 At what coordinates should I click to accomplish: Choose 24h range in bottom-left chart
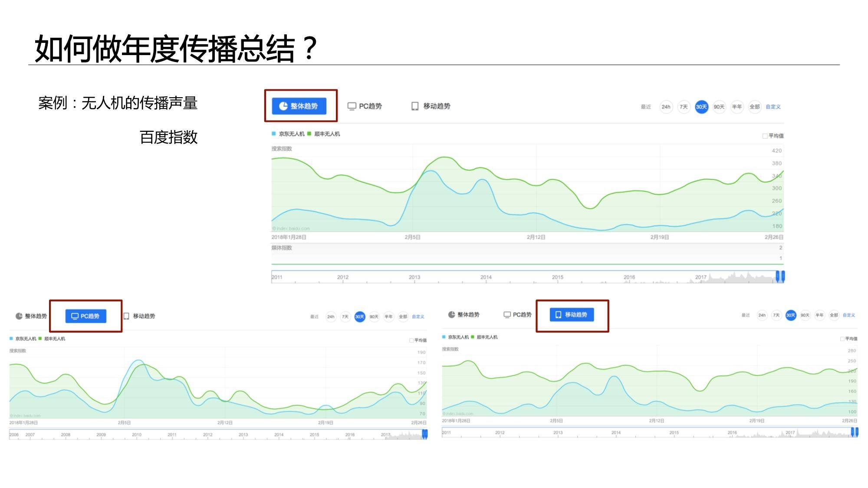click(331, 317)
